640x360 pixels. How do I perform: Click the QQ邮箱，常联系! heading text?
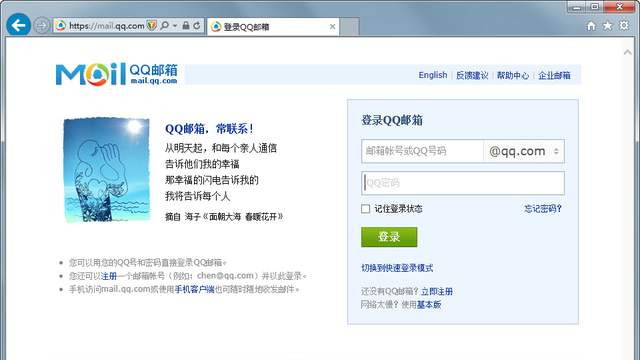pyautogui.click(x=209, y=129)
